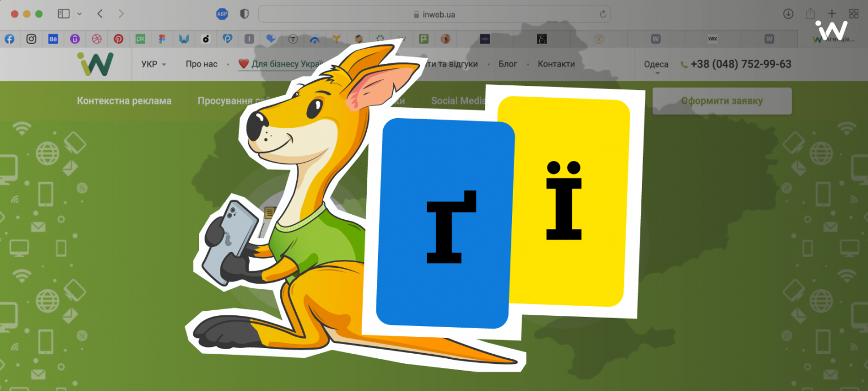The width and height of the screenshot is (868, 391).
Task: Switch to the Facebook pinned tab
Action: 10,39
